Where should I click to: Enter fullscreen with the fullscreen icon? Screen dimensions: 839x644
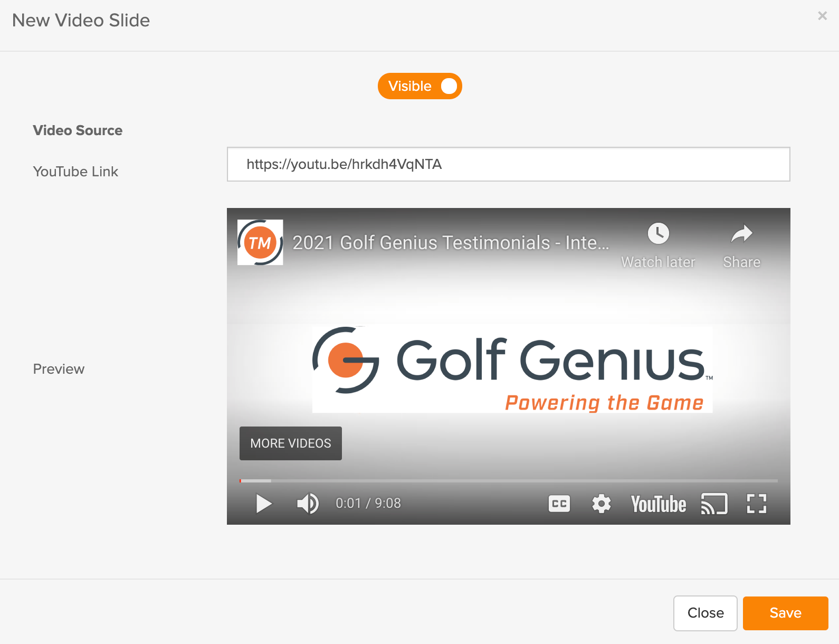(x=757, y=504)
